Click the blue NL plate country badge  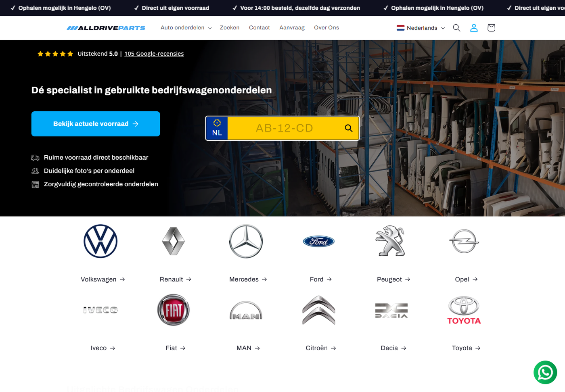coord(217,128)
